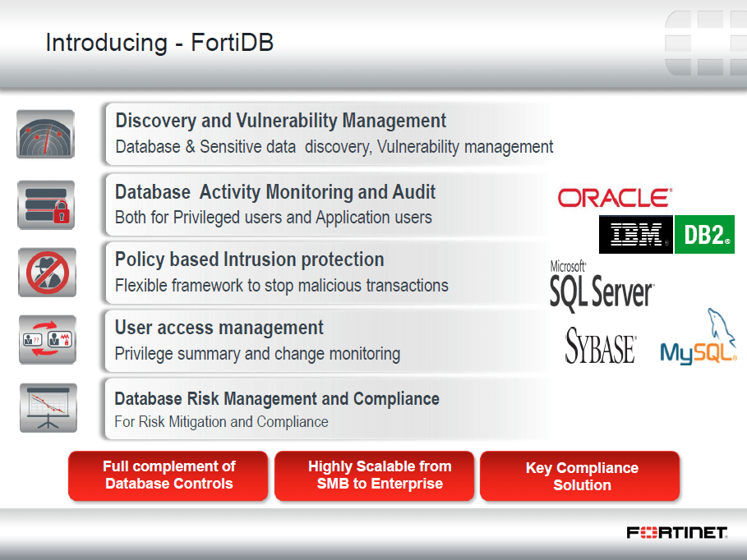This screenshot has height=560, width=747.
Task: Select the Policy based Intrusion protection heading
Action: 249,259
